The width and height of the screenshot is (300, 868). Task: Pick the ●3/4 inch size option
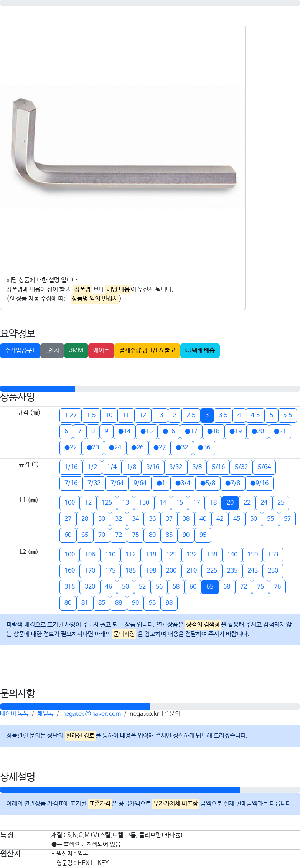point(183,483)
